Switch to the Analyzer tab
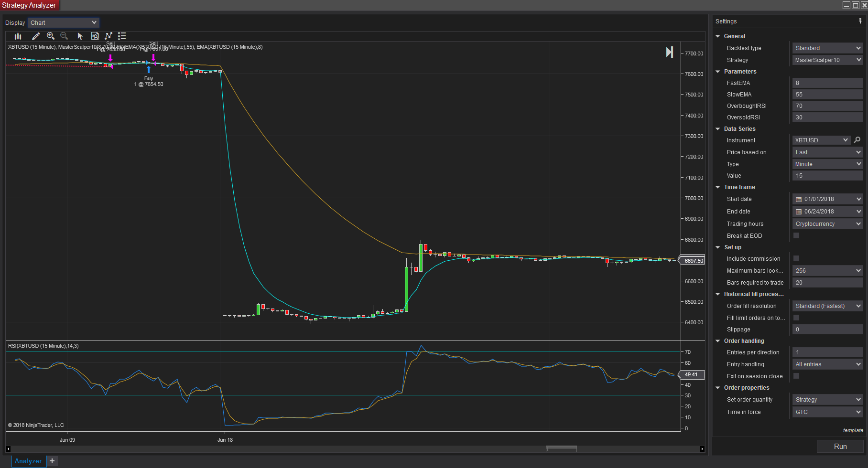 28,461
